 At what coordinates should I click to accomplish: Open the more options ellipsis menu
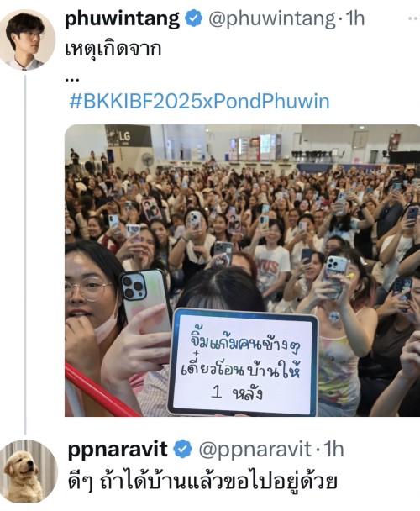click(413, 18)
